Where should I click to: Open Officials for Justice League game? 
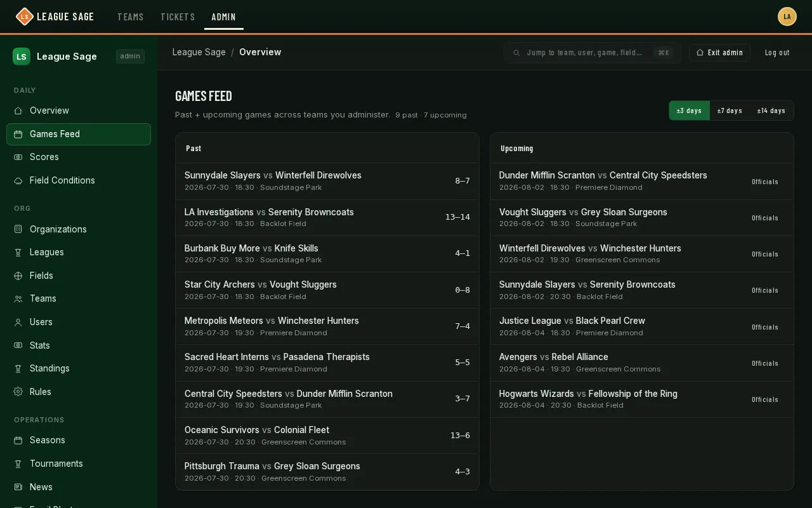[x=765, y=327]
